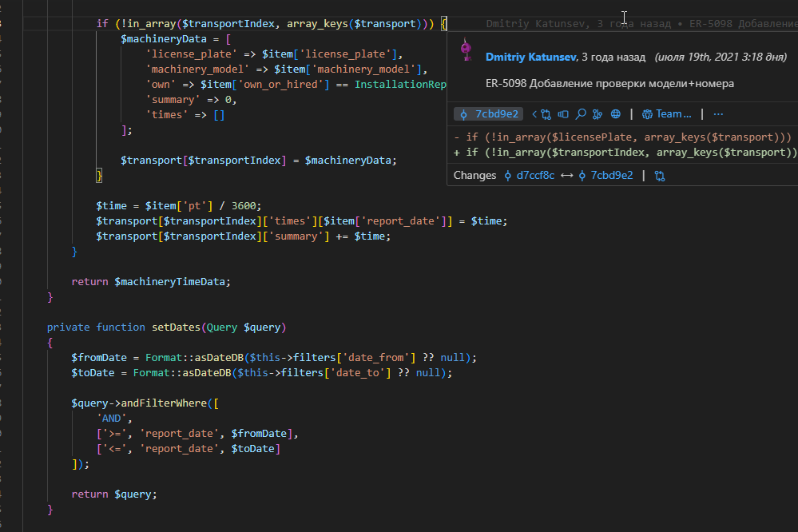
Task: Click the author avatar image
Action: pyautogui.click(x=466, y=50)
